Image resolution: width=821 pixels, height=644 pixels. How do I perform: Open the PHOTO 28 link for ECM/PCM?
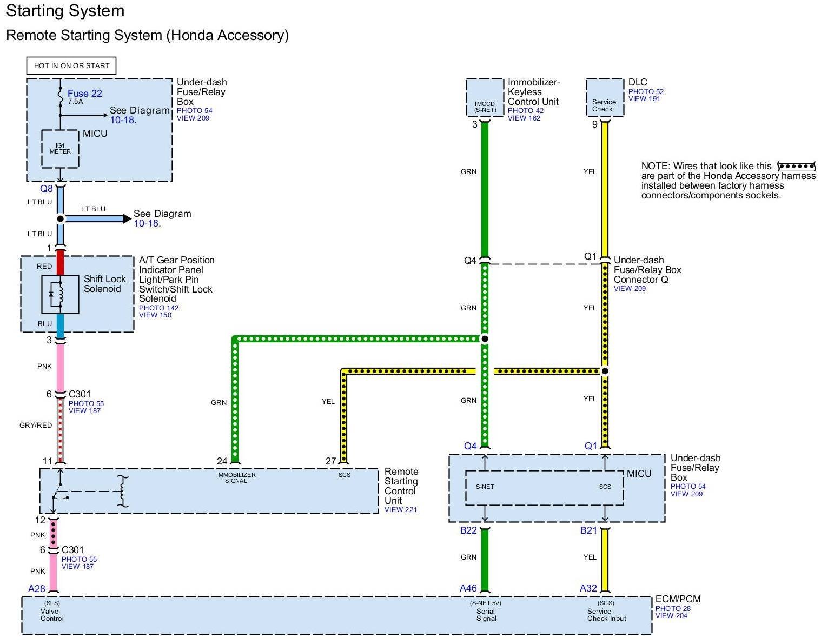point(673,608)
